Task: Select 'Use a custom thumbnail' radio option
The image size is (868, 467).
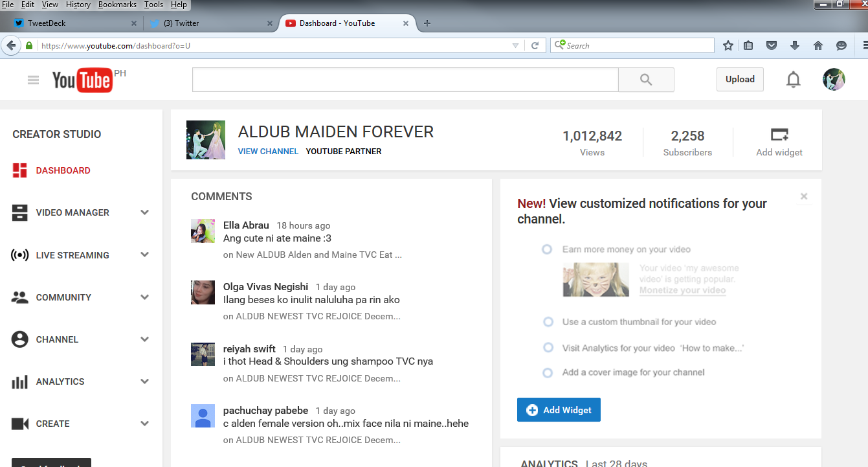Action: coord(548,322)
